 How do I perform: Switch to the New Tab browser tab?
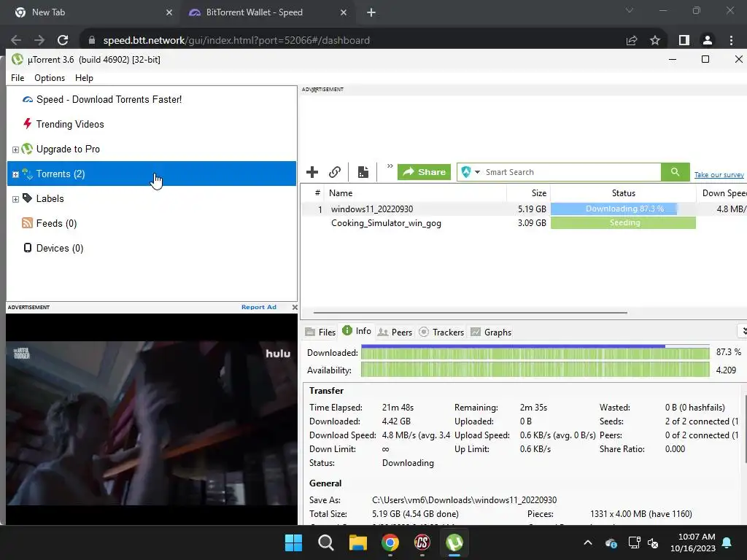pyautogui.click(x=93, y=12)
